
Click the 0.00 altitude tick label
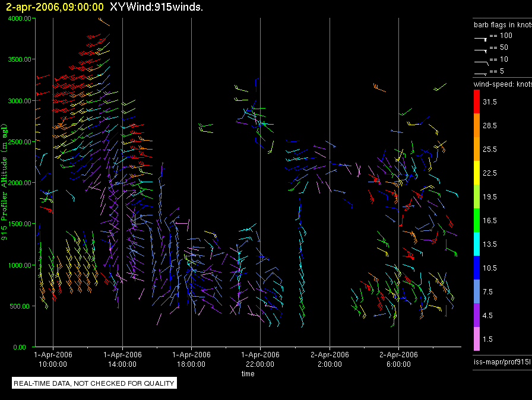20,347
